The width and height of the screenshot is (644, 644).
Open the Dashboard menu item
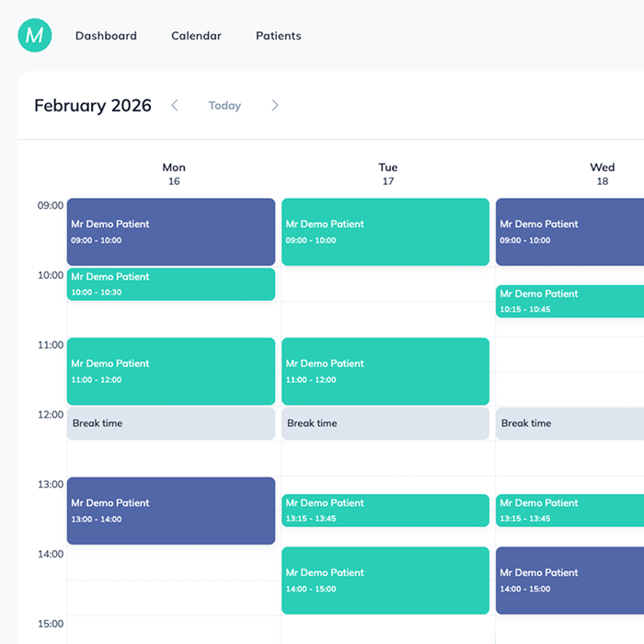pyautogui.click(x=106, y=36)
